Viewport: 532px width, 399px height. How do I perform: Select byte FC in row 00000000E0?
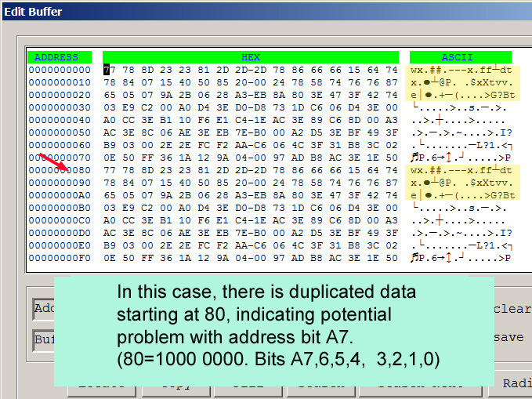tap(204, 245)
